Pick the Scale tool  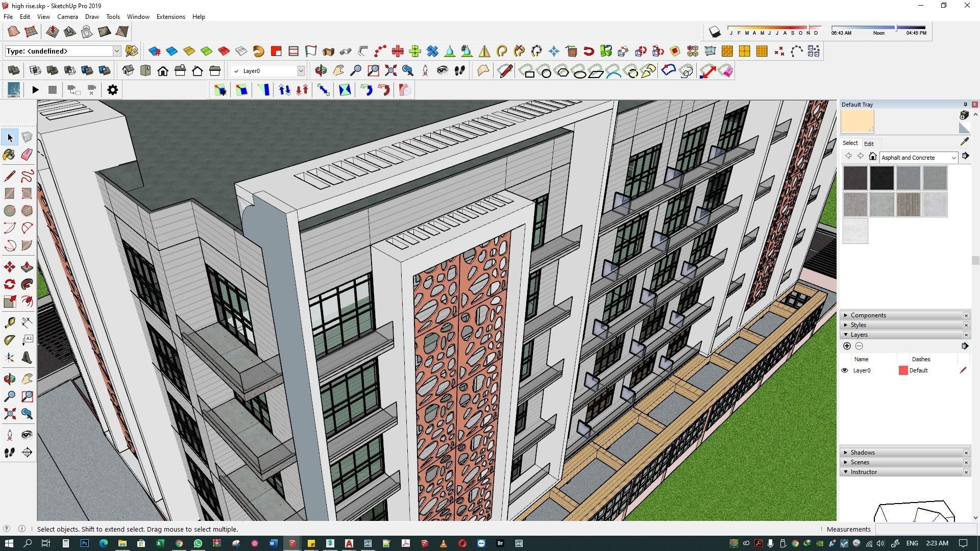tap(10, 302)
